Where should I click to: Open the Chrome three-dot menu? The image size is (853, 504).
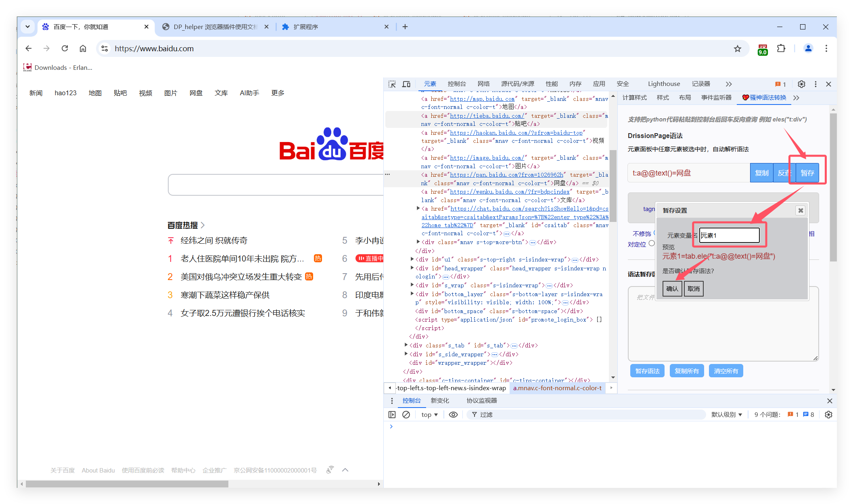[826, 48]
